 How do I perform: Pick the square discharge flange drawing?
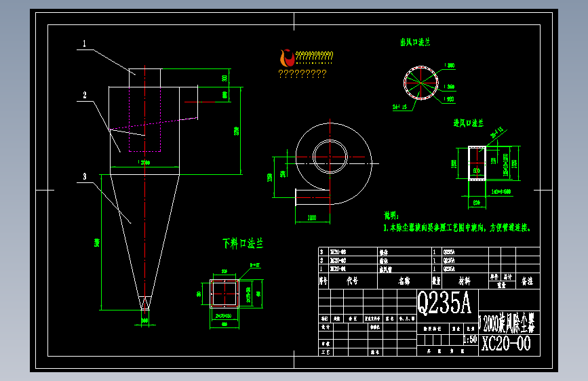(x=224, y=294)
